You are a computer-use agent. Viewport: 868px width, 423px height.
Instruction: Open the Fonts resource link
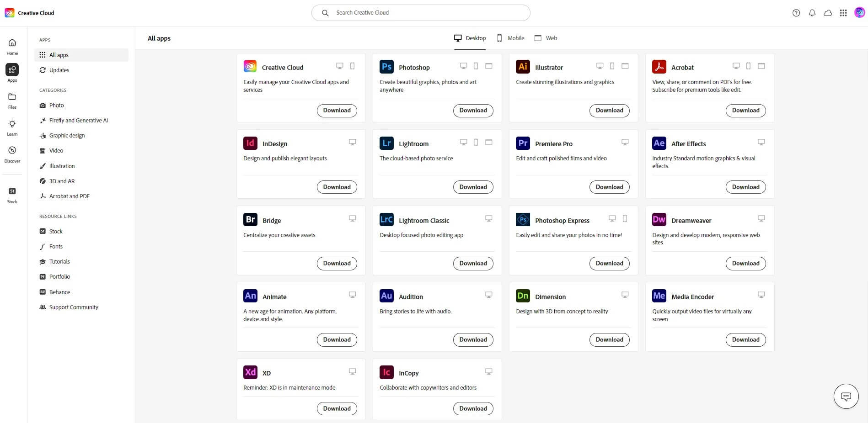81,246
